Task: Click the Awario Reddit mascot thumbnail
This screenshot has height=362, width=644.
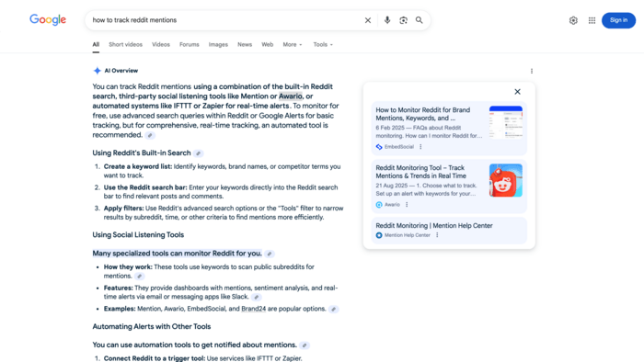Action: [506, 180]
